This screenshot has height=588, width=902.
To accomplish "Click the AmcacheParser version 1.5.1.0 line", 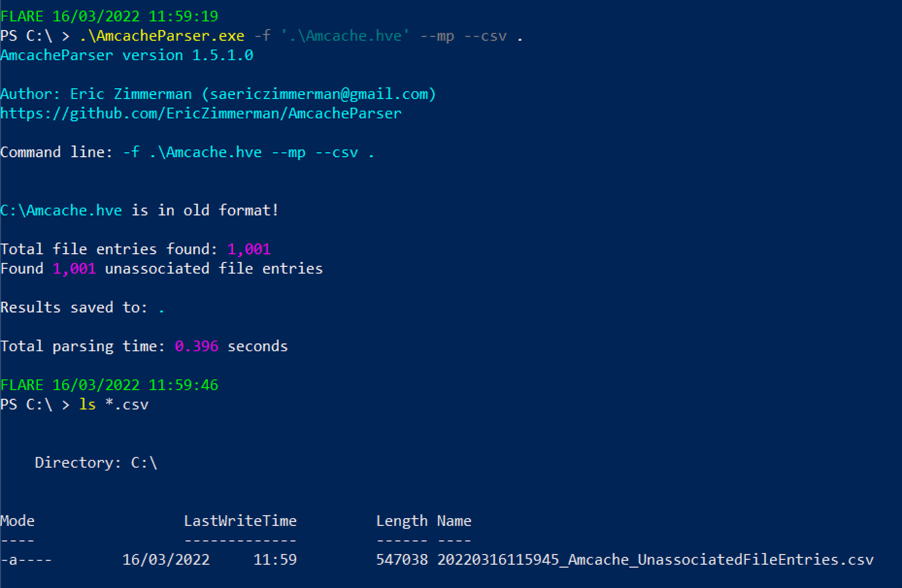I will [127, 55].
